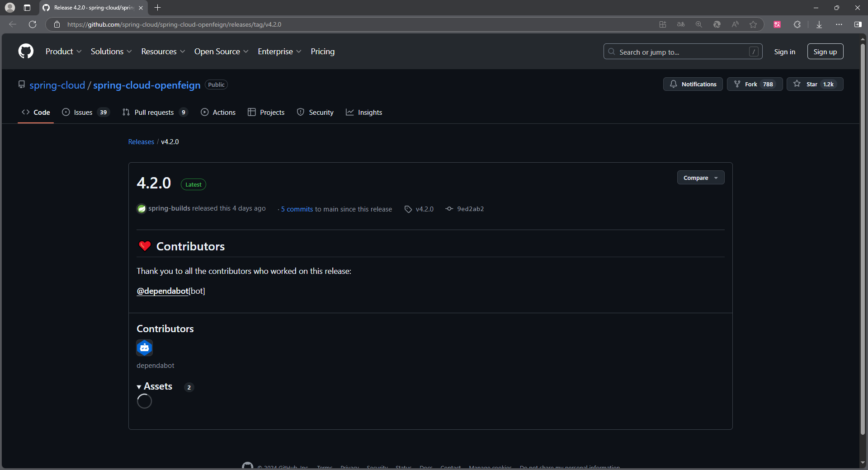Open browser Collections icon

point(797,24)
